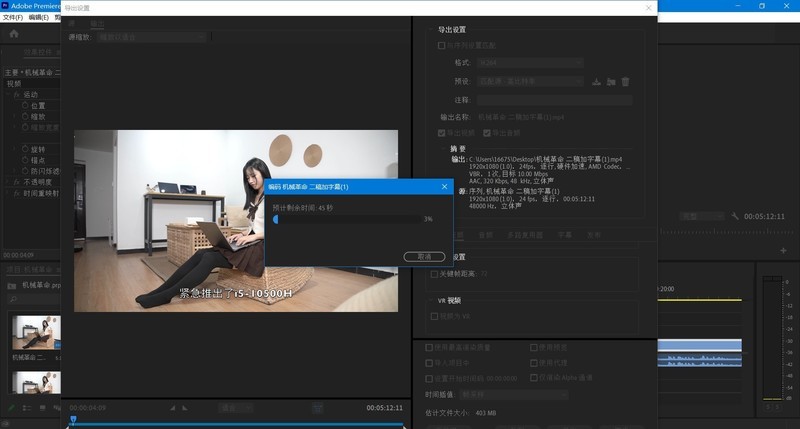Click the project search magnifier icon
The width and height of the screenshot is (800, 429).
tap(13, 299)
